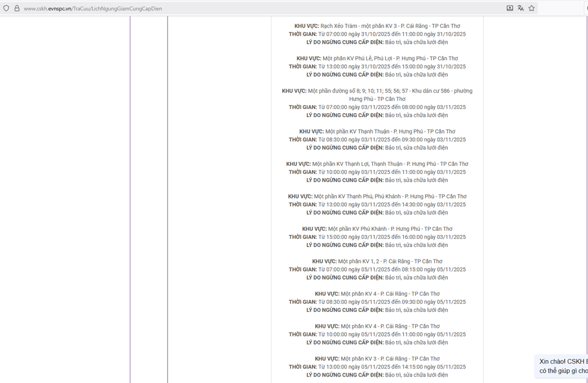Bookmark this page with the star icon
Screen dimensions: 588x383
532,8
